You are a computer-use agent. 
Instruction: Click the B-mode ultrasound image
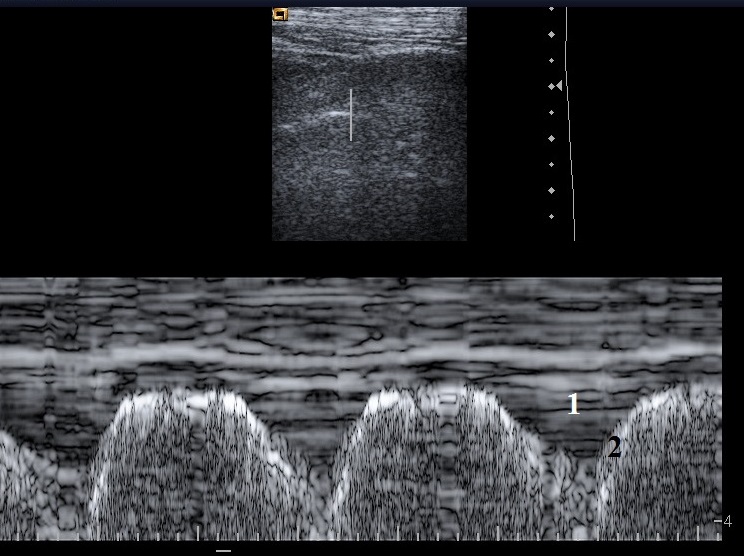tap(369, 150)
